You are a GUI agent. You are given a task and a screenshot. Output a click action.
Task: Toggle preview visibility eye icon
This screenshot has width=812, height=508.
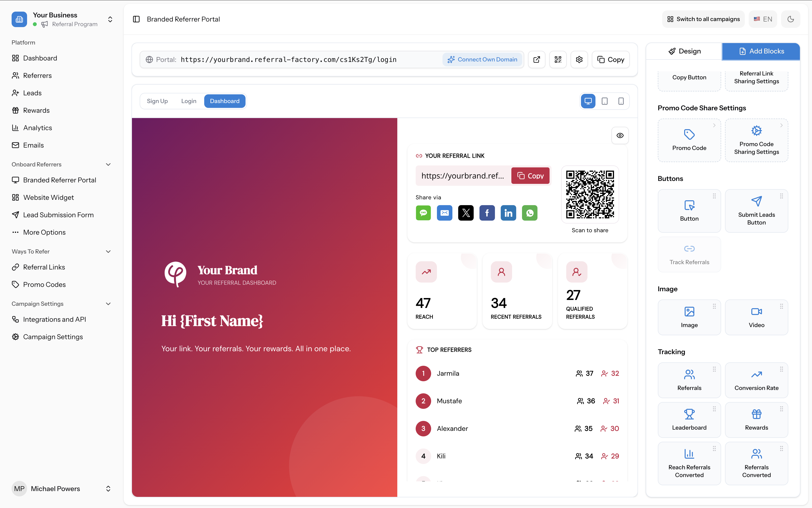[620, 135]
